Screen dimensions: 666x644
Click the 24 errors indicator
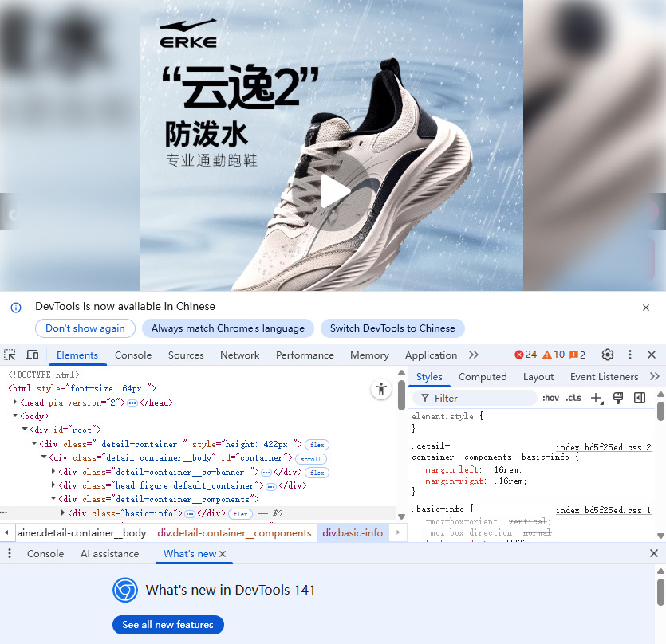[526, 355]
